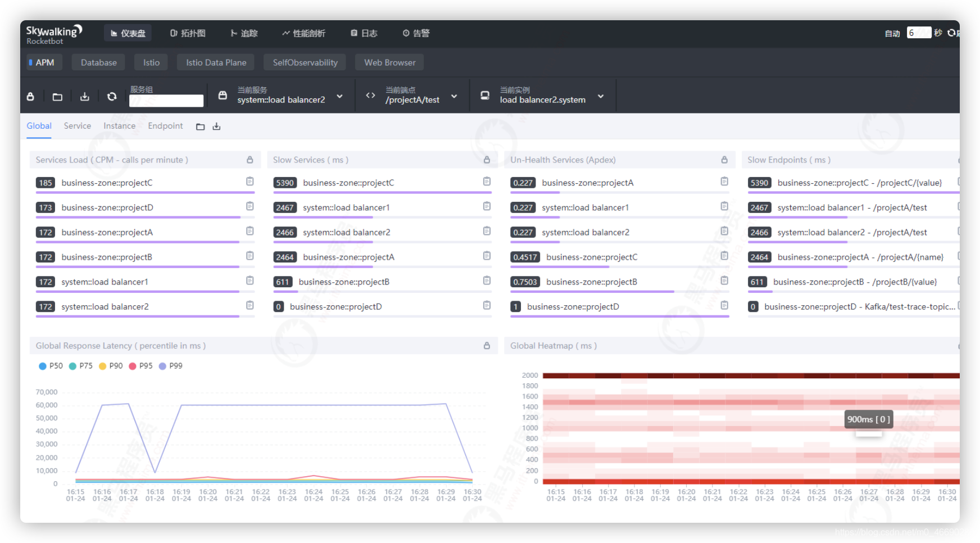Click business-zone::projectC in Un-Health Services
The image size is (980, 543).
tap(592, 257)
